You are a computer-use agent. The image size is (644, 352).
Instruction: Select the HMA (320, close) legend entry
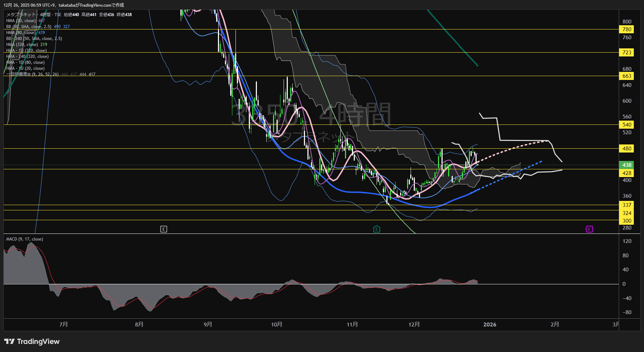pos(22,45)
